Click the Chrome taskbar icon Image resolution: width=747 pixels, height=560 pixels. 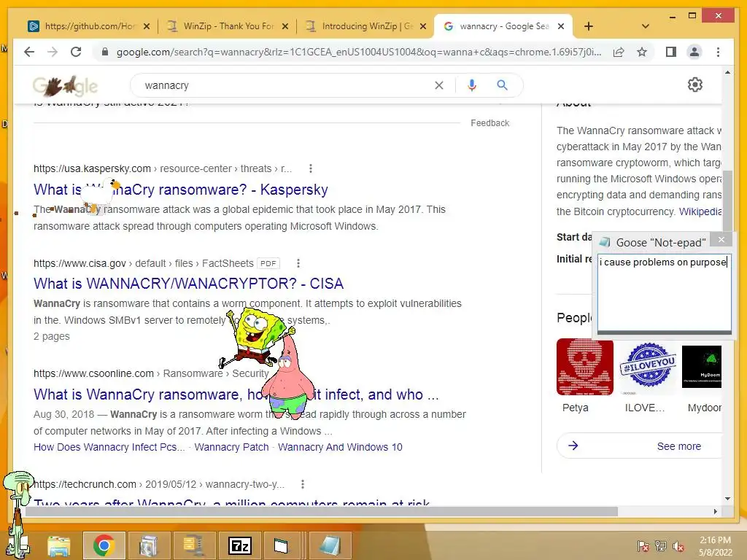pos(104,545)
